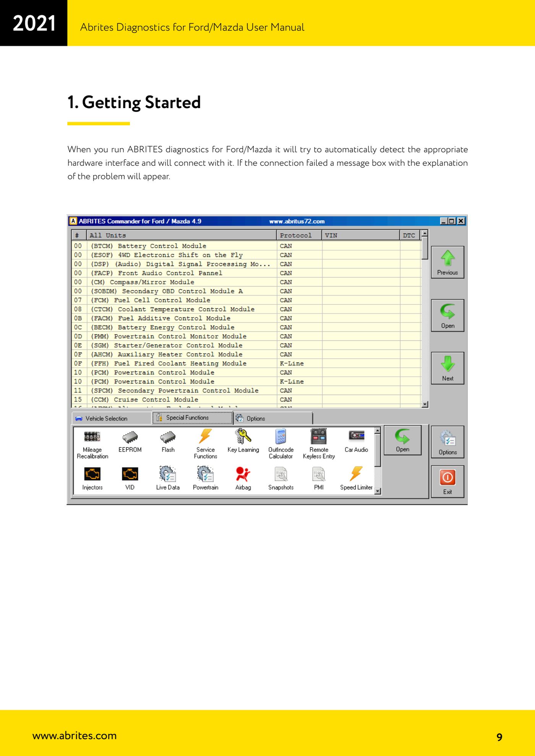This screenshot has width=535, height=756.
Task: Select (PMM) Powertrain Control Monitor Module
Action: click(x=246, y=337)
